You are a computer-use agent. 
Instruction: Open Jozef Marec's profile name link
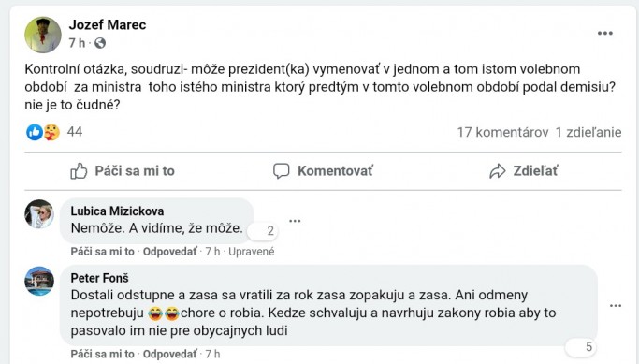[108, 25]
